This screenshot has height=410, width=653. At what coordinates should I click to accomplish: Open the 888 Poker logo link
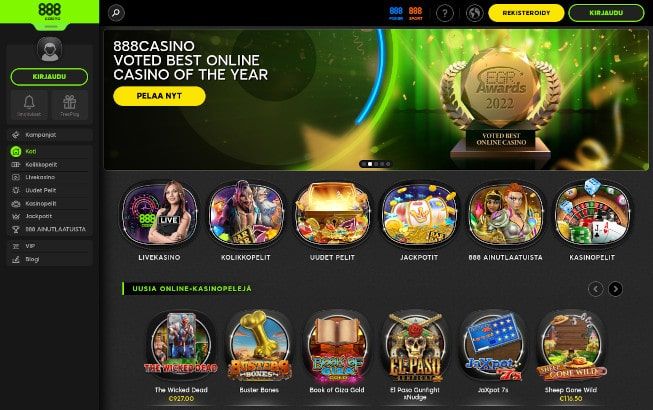pos(396,13)
